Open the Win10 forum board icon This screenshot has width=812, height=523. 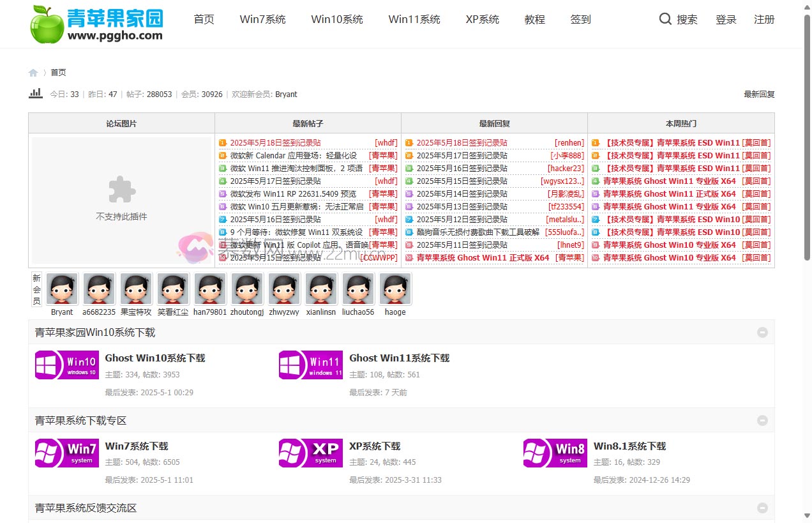coord(66,365)
